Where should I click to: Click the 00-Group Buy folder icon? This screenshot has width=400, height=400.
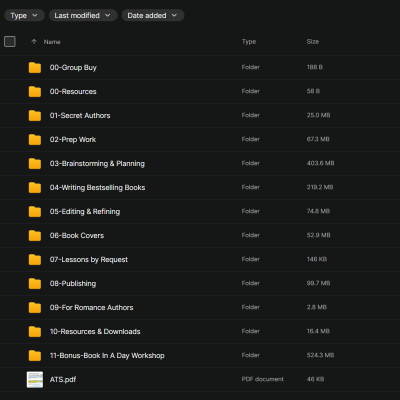tap(35, 68)
